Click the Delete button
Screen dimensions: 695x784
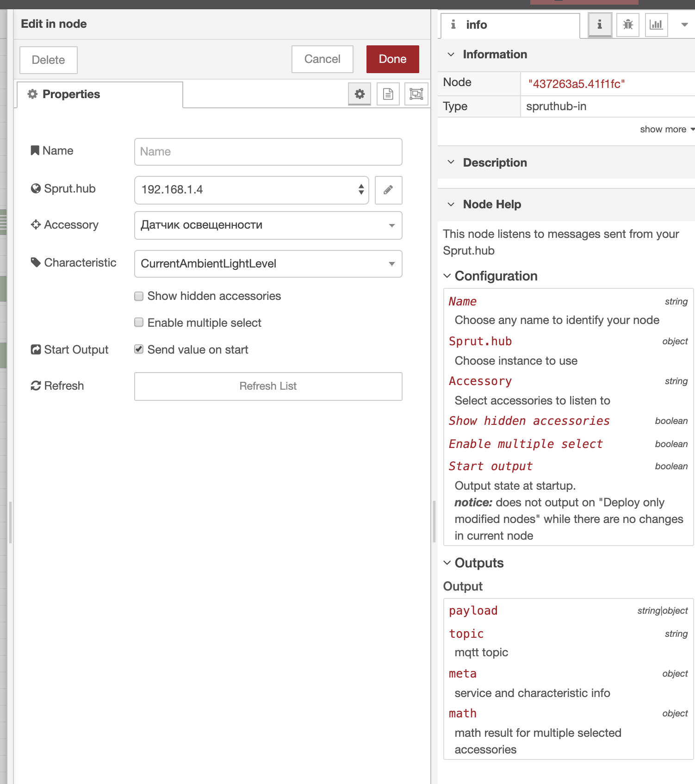tap(49, 60)
